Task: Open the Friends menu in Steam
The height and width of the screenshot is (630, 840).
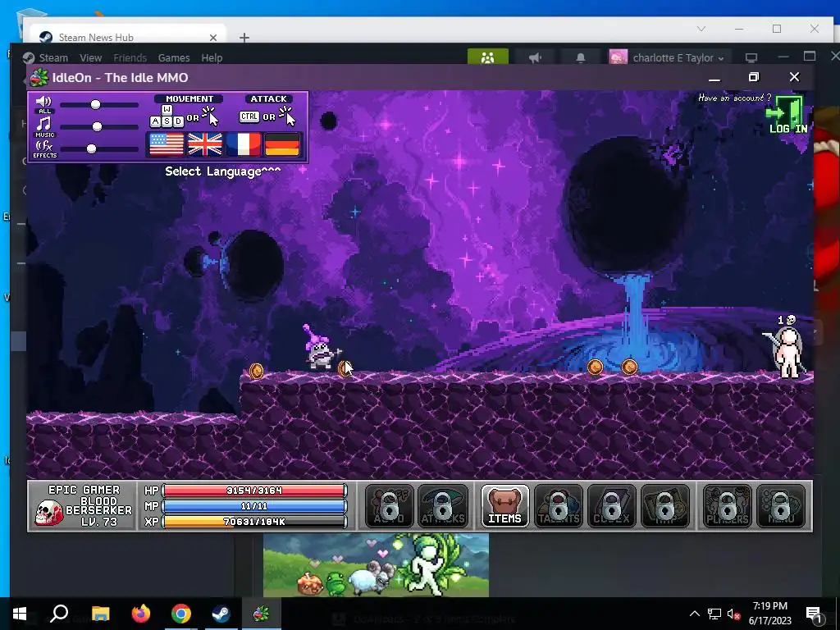Action: [x=130, y=58]
